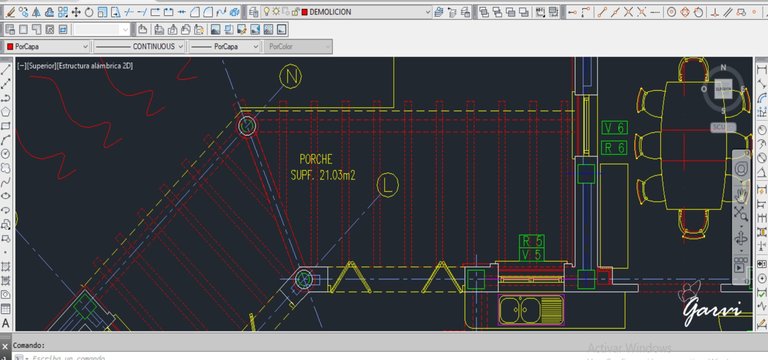Select the Stretch tool
Screen dimensions: 768x360
115,12
